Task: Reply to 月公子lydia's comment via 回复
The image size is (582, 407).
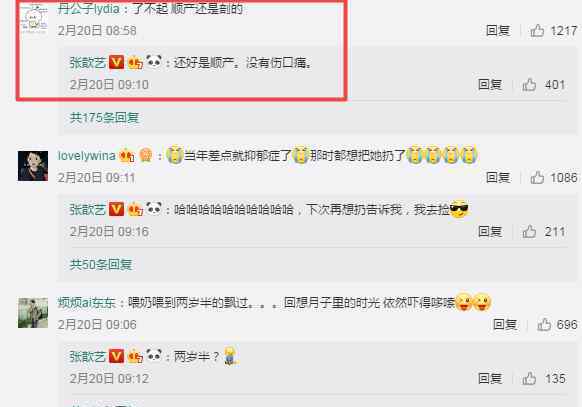Action: coord(498,30)
